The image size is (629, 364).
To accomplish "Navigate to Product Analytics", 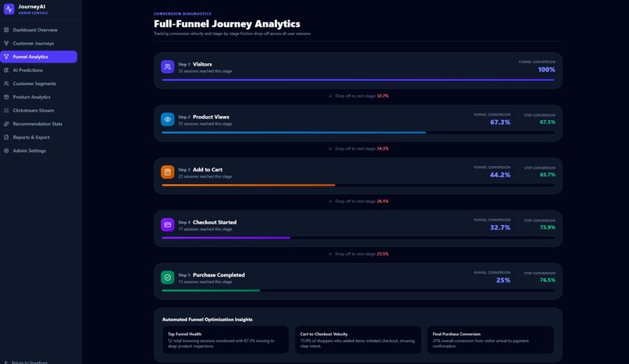I will (x=38, y=97).
